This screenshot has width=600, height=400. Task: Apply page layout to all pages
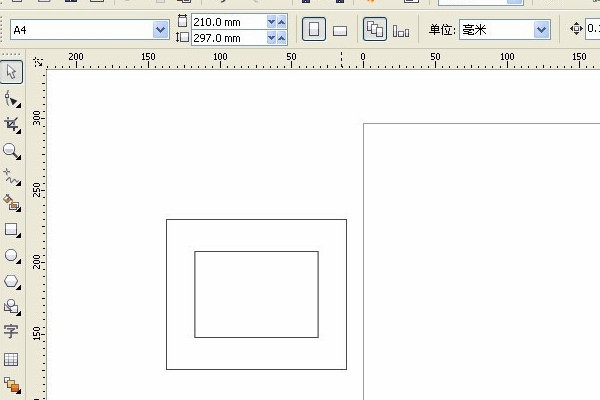[x=375, y=29]
